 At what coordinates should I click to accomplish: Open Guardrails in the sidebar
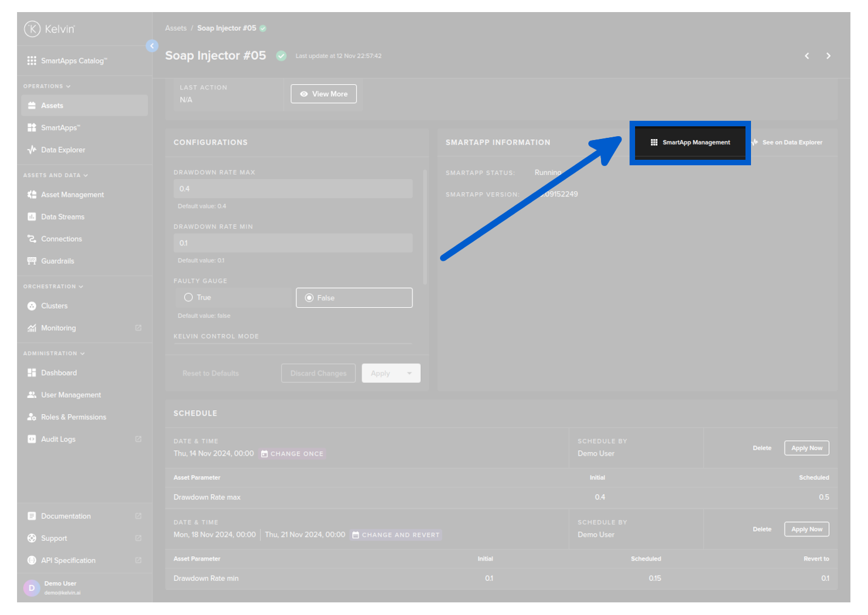pos(57,261)
